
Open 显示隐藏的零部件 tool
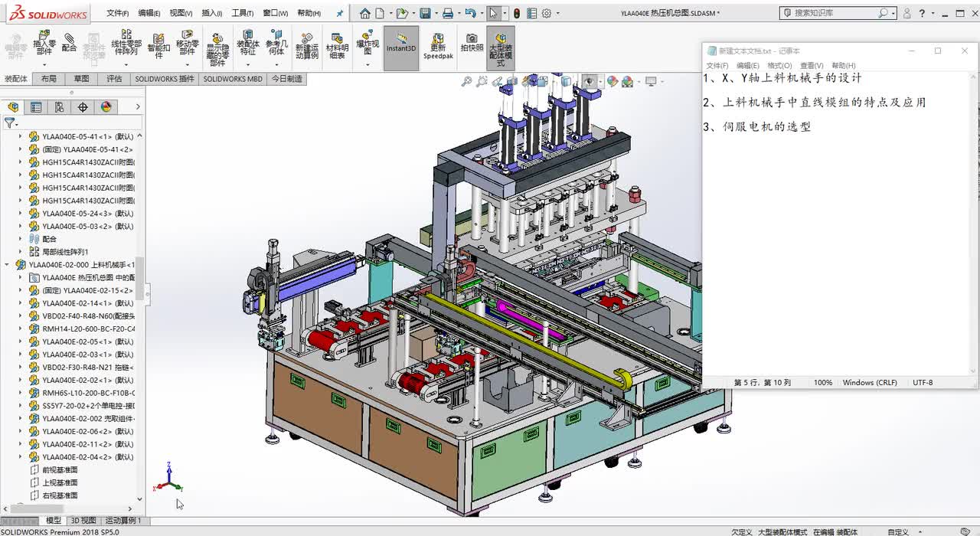pyautogui.click(x=217, y=50)
